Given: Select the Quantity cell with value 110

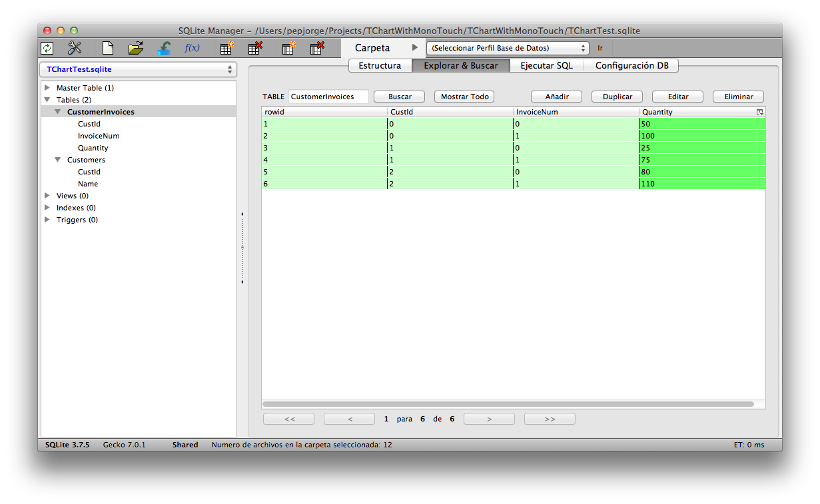Looking at the screenshot, I should click(x=702, y=184).
